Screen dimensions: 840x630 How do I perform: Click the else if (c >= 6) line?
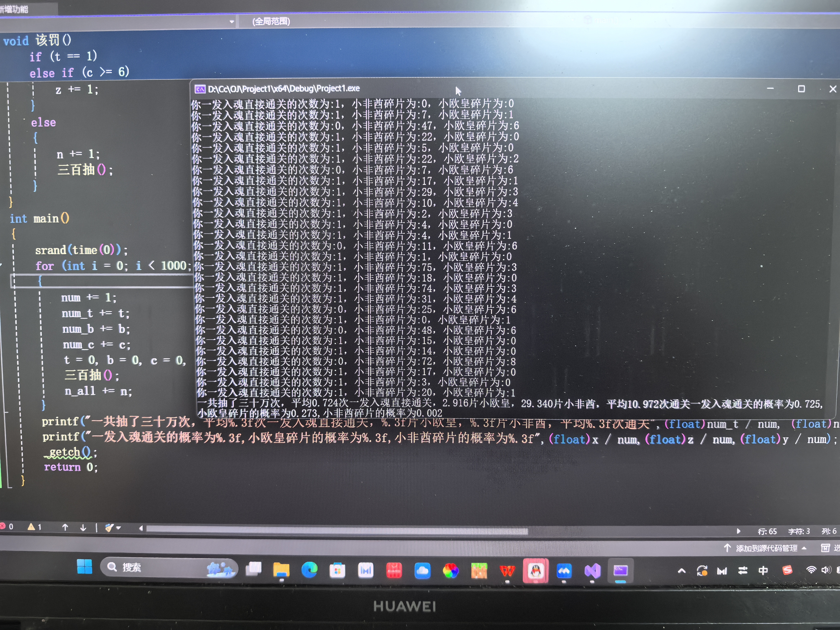(80, 72)
